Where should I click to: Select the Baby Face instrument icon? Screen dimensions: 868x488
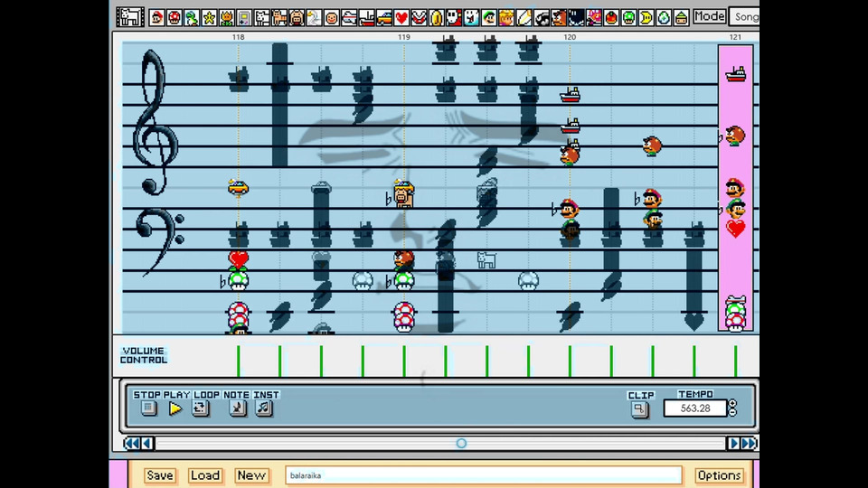(332, 18)
